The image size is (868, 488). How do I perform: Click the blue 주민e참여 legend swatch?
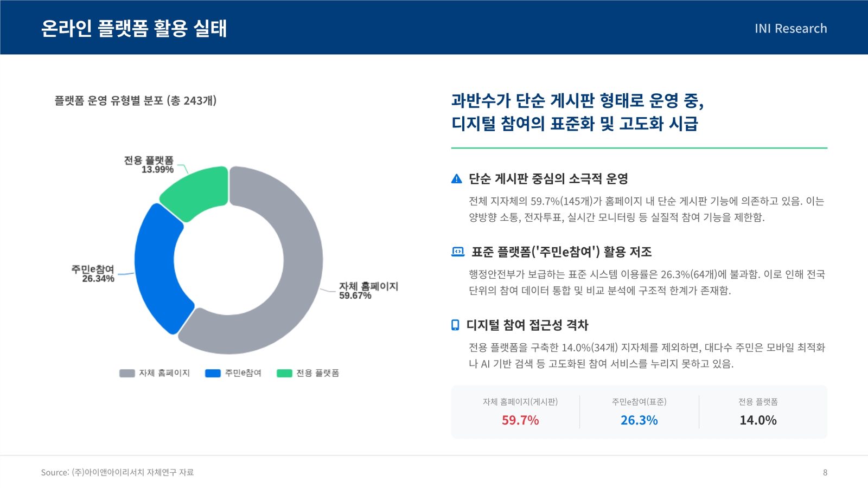213,373
